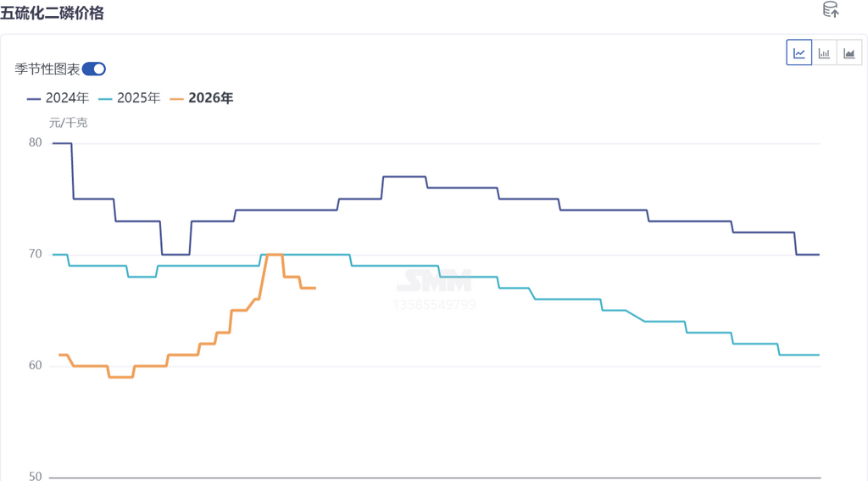Click the export data icon

click(831, 9)
